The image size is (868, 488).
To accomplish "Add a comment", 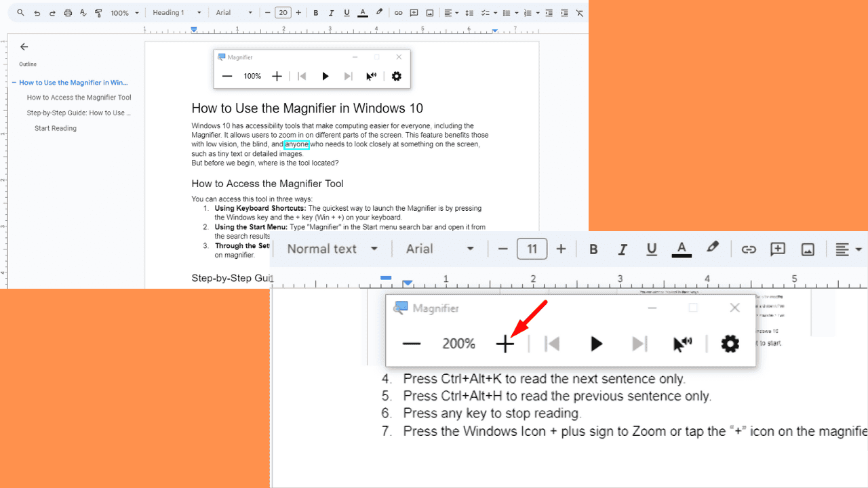I will pos(414,12).
